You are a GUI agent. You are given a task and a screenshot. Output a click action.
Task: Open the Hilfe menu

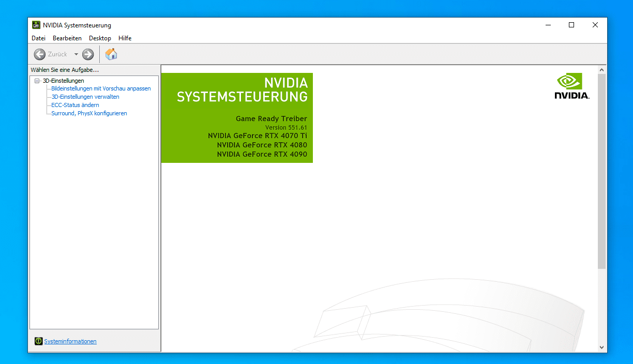(x=125, y=38)
